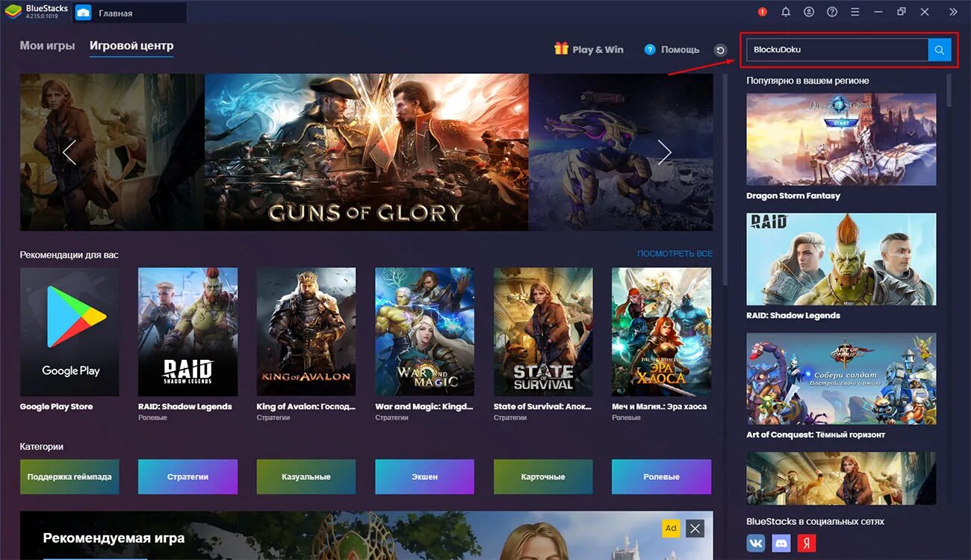Click the Play & Win link
The height and width of the screenshot is (560, 971).
click(598, 49)
